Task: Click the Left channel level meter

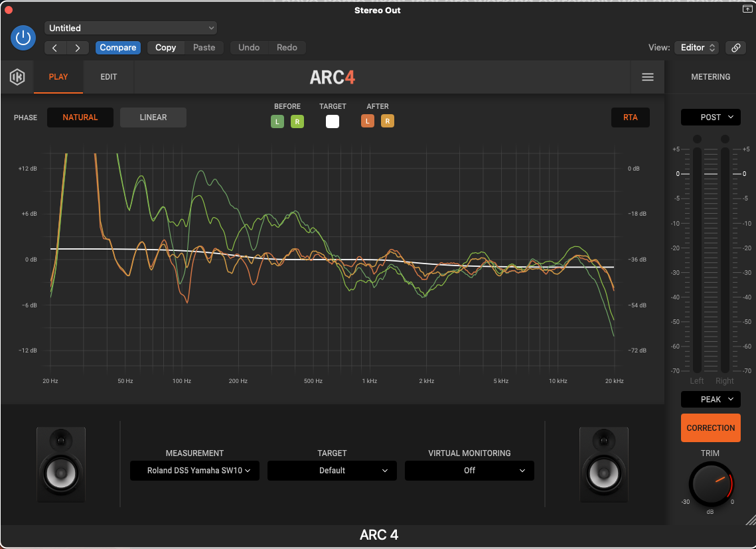Action: click(697, 260)
